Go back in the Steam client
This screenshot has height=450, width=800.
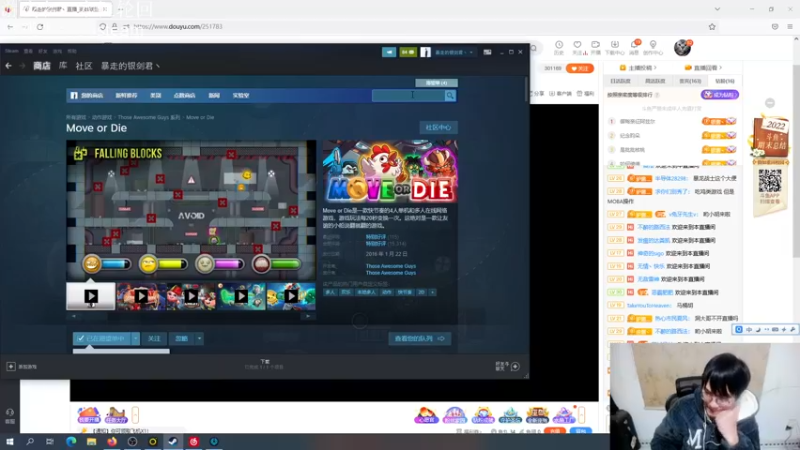tap(8, 66)
